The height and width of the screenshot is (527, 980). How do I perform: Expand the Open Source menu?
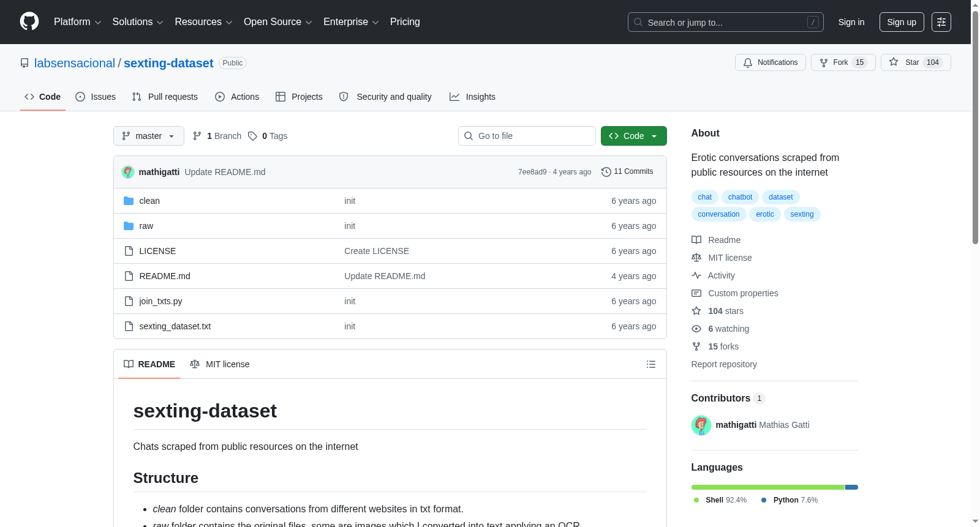(277, 22)
